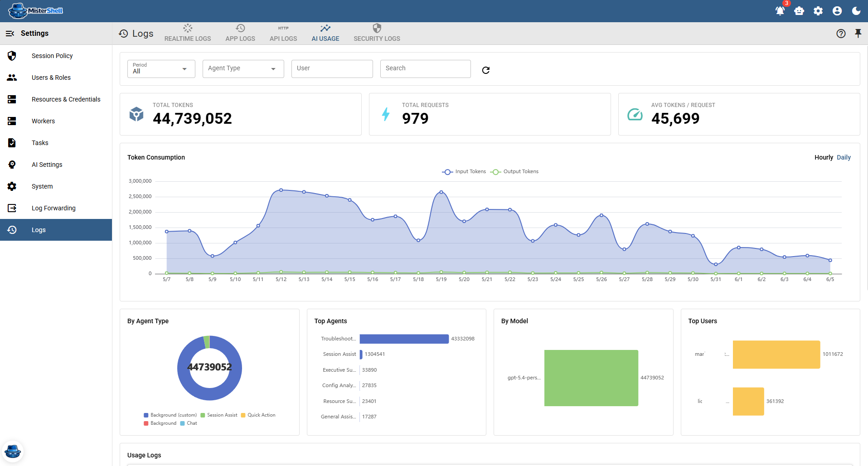Screen dimensions: 868x466
Task: Open the user account icon
Action: (837, 11)
